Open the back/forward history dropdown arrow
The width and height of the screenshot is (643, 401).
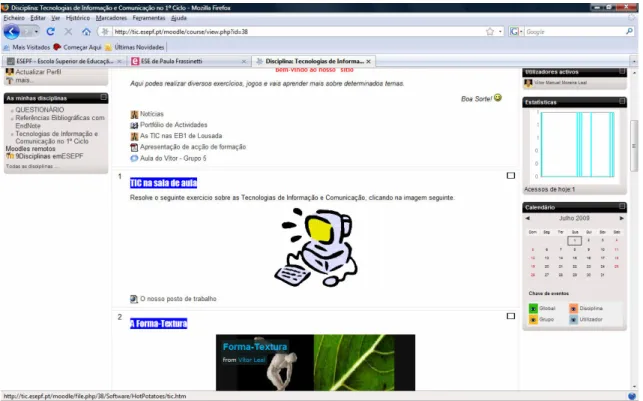click(36, 32)
